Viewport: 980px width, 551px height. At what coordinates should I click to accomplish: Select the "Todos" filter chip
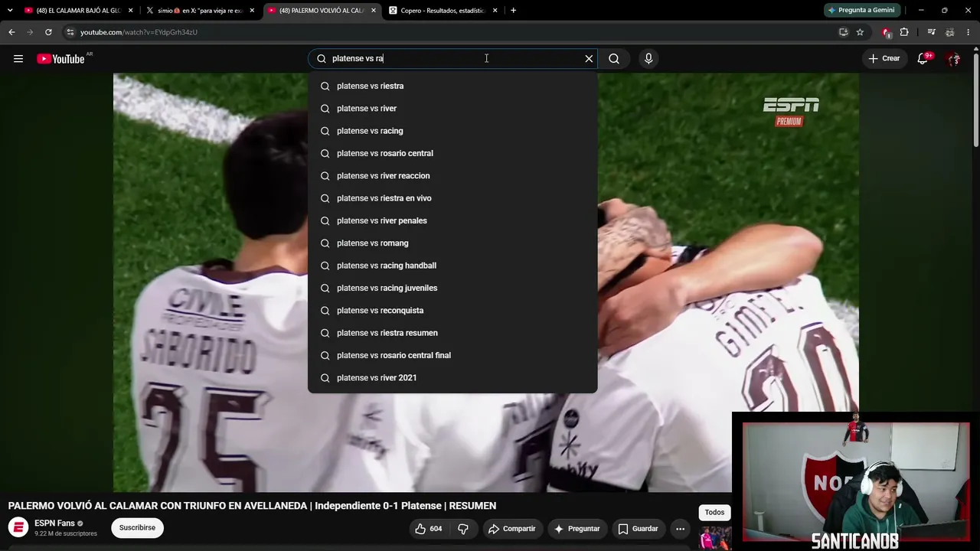pos(714,513)
